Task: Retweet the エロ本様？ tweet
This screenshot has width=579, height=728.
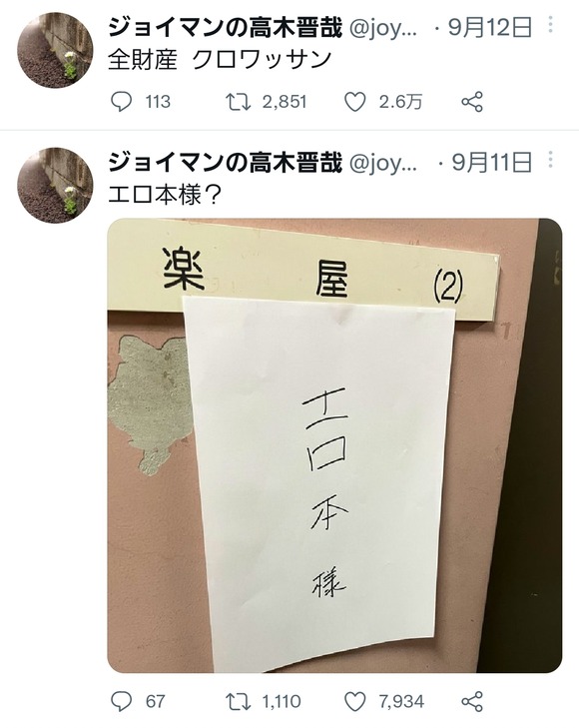Action: pos(238,701)
